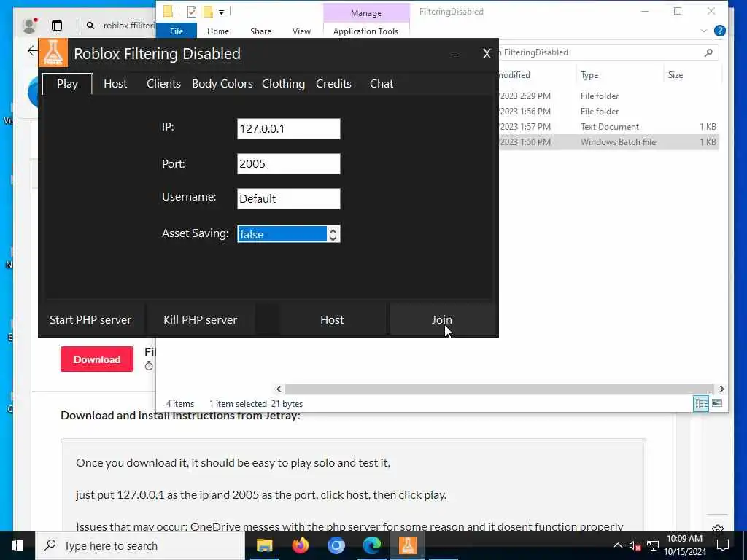Open the Clothing tab
747x560 pixels.
(x=283, y=84)
